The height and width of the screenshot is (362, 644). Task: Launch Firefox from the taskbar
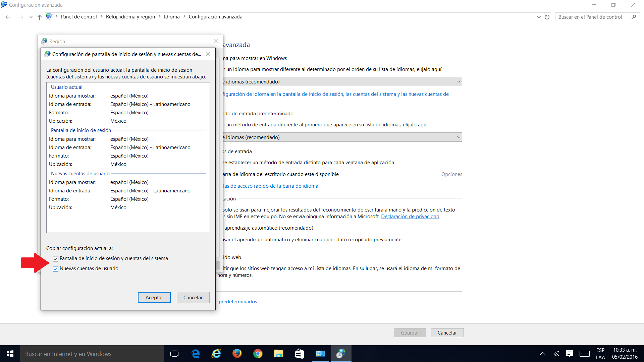[237, 354]
